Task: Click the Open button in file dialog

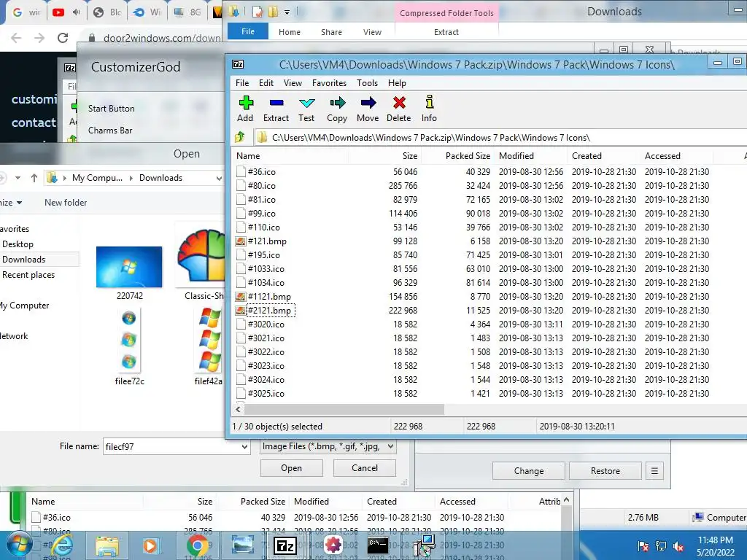Action: pyautogui.click(x=292, y=468)
